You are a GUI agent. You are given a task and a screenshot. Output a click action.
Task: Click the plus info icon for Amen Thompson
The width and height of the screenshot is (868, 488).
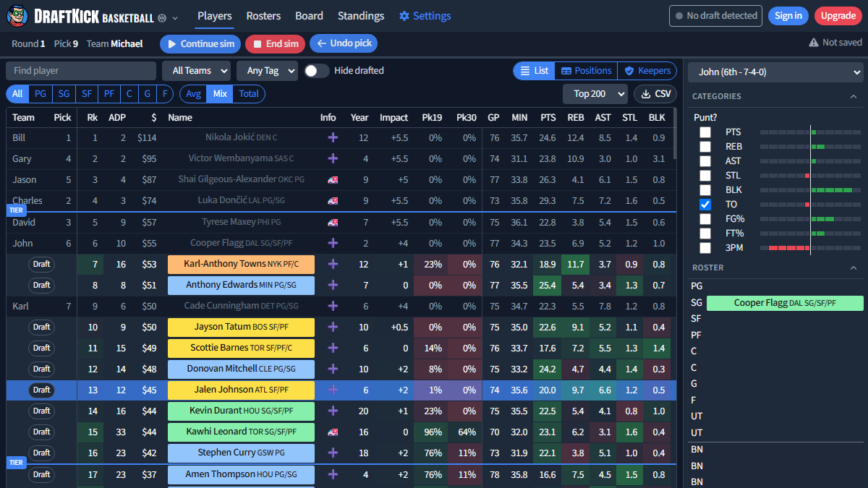pos(333,474)
